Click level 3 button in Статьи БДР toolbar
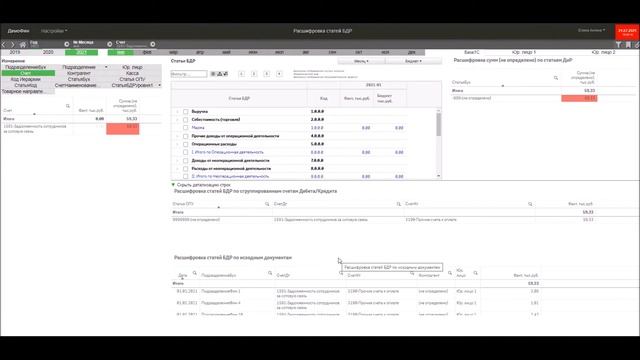 coord(267,74)
